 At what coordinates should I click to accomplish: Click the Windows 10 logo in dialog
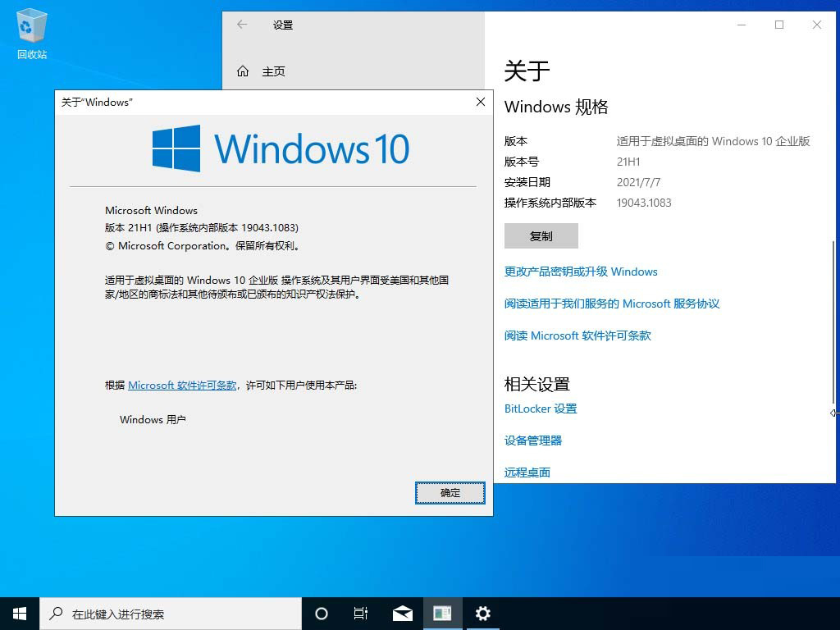tap(281, 148)
